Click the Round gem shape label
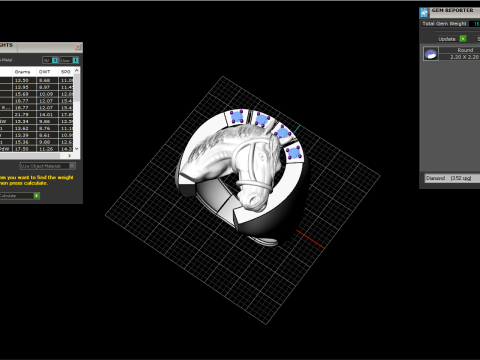This screenshot has height=360, width=480. [465, 50]
